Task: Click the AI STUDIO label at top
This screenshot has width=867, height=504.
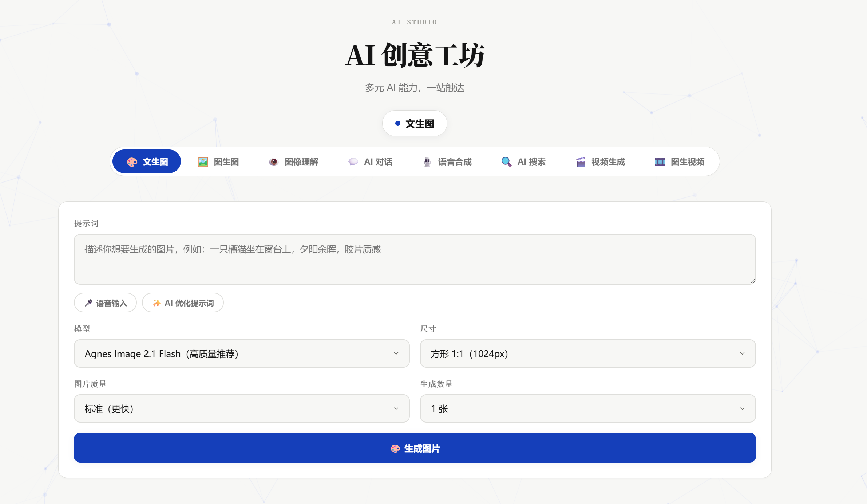Action: [415, 22]
